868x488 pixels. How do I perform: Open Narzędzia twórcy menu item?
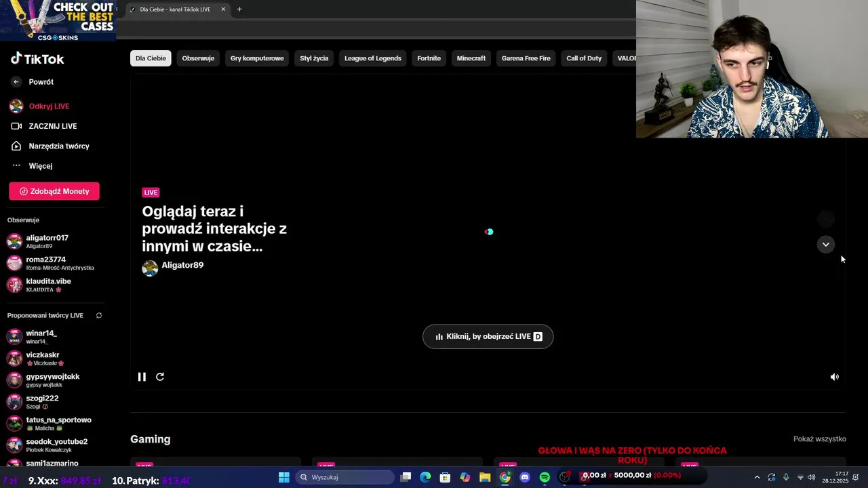click(59, 146)
